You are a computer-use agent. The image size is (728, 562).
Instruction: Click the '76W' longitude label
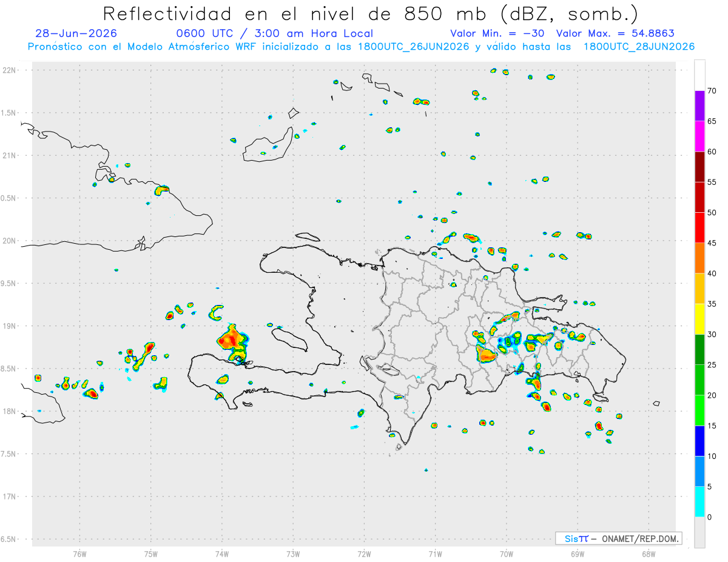79,554
